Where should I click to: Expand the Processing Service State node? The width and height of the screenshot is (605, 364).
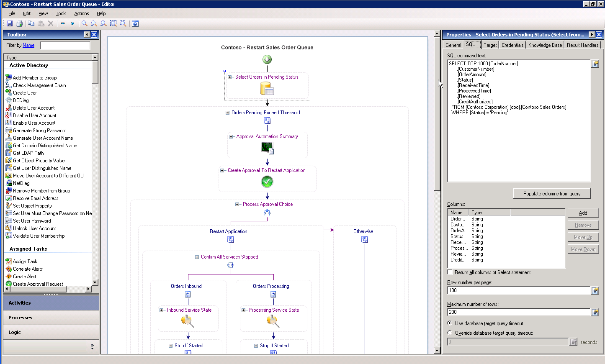(x=244, y=310)
